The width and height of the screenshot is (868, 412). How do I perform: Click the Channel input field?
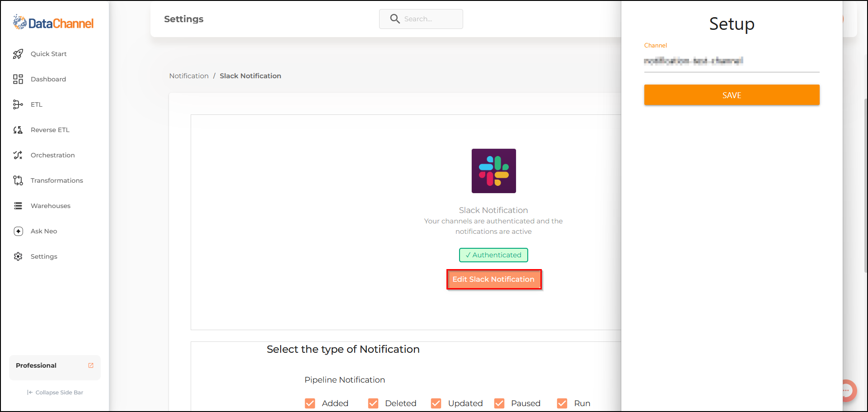click(732, 61)
